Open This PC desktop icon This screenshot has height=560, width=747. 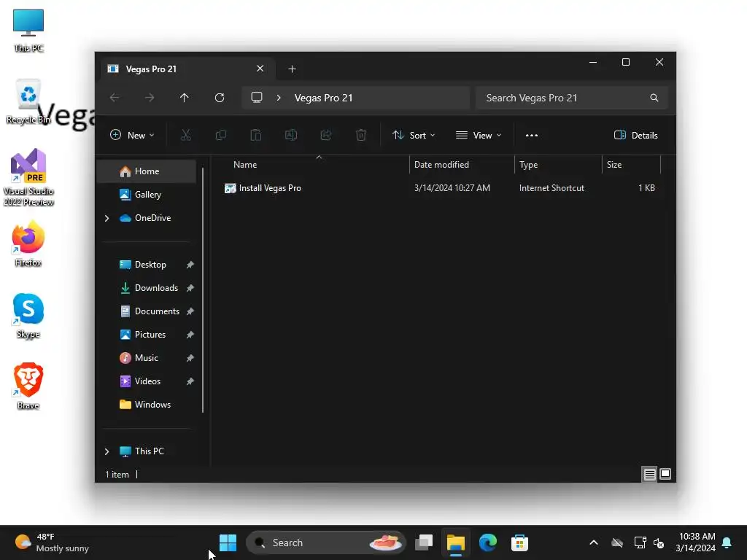(x=28, y=30)
